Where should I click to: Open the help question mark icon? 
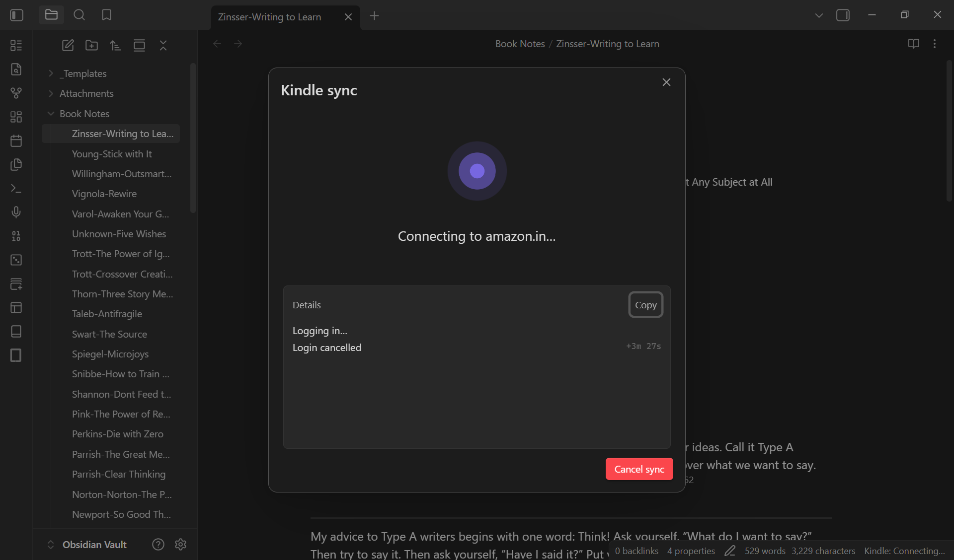tap(158, 545)
